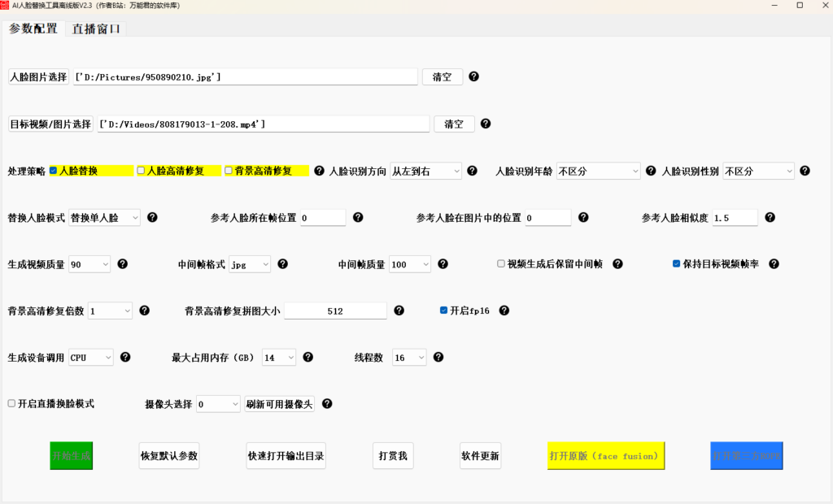View help for 线程数 setting
The image size is (833, 504).
pyautogui.click(x=438, y=357)
